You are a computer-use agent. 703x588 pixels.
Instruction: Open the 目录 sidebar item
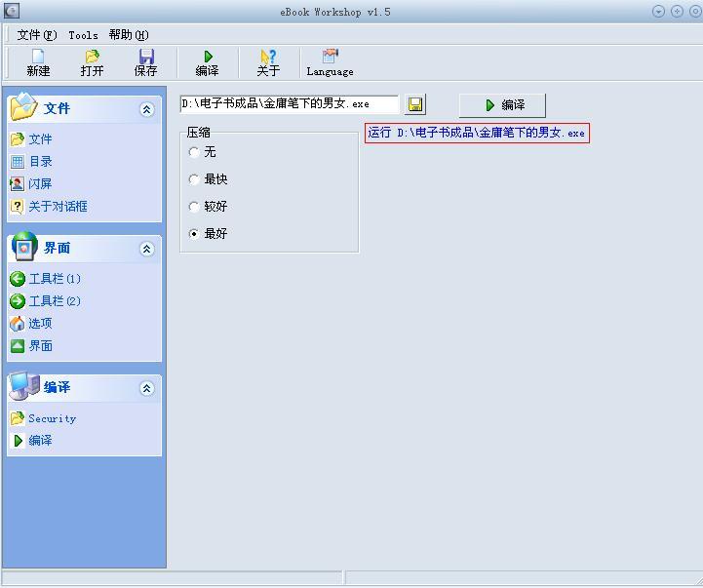[x=31, y=162]
